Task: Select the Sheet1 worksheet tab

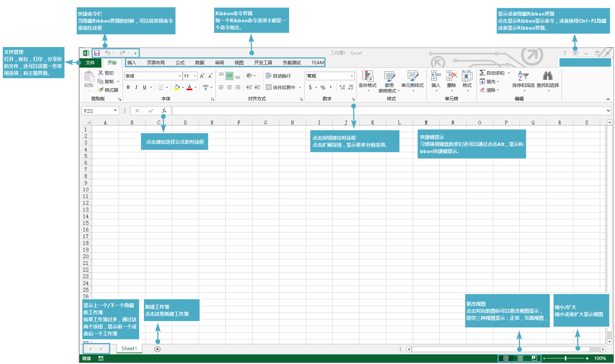Action: click(x=129, y=348)
